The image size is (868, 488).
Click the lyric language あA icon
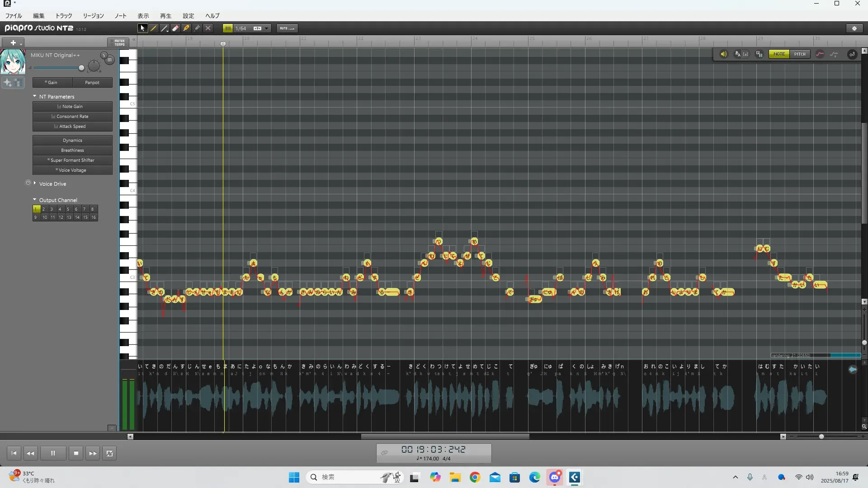pos(738,54)
